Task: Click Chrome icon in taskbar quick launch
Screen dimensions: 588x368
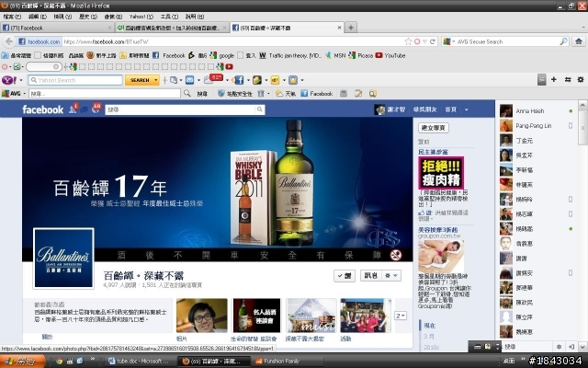Action: tap(59, 362)
